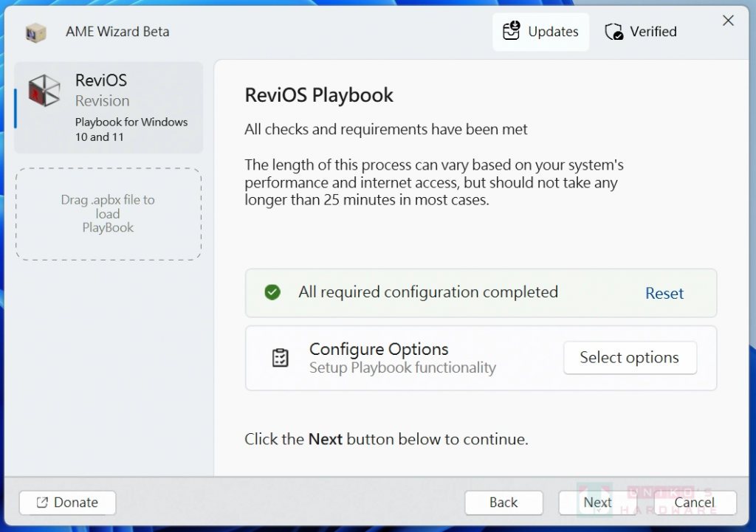This screenshot has height=532, width=756.
Task: Click the ReviOS cube logo icon
Action: 44,91
